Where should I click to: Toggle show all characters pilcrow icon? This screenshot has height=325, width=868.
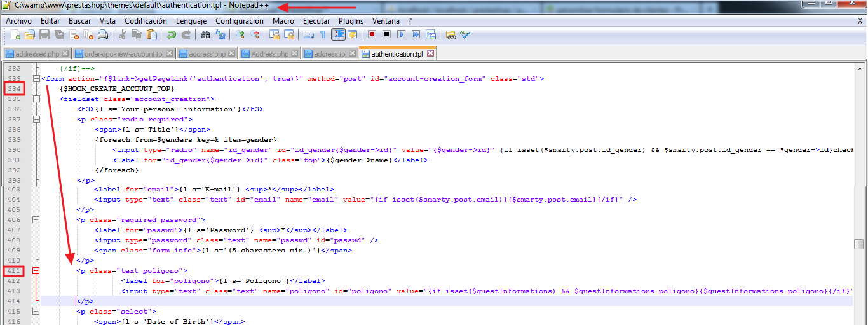(323, 34)
